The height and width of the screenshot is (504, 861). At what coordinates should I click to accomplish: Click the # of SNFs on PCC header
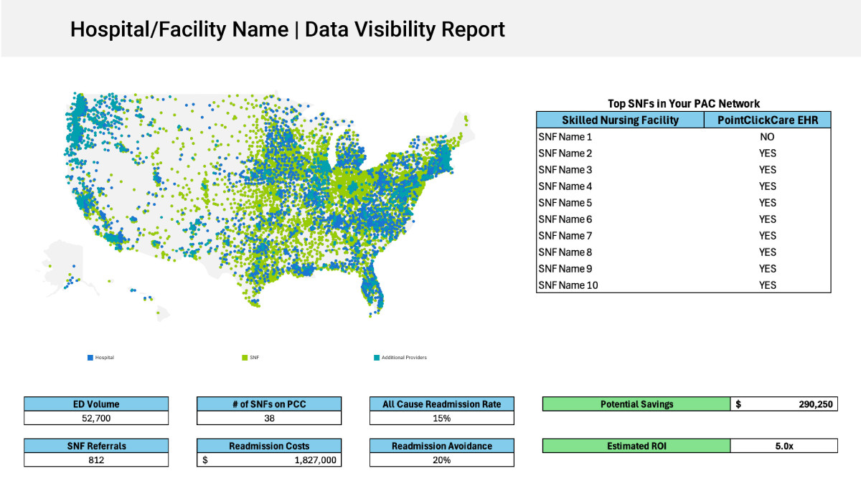coord(269,404)
